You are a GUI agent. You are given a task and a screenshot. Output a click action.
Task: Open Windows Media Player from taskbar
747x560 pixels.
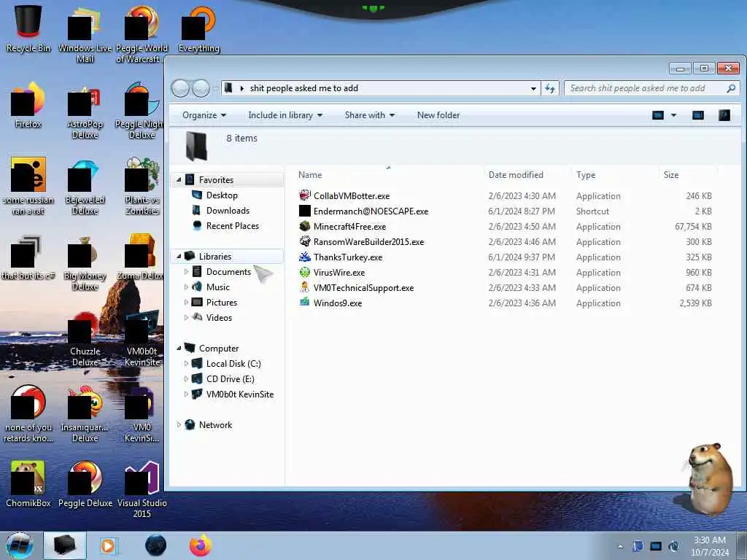tap(108, 545)
